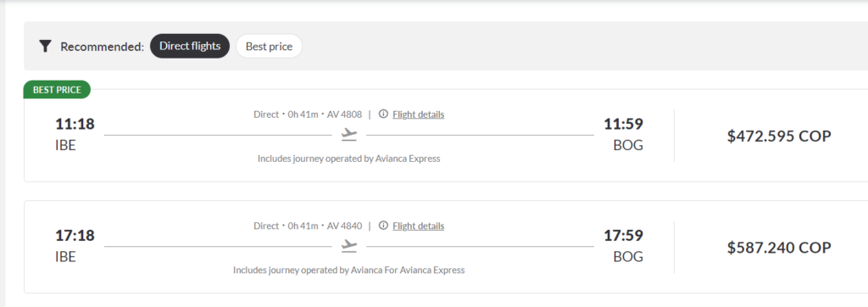This screenshot has height=307, width=868.
Task: Click 'Direct 0h 41m AV 4840' label
Action: click(x=308, y=226)
